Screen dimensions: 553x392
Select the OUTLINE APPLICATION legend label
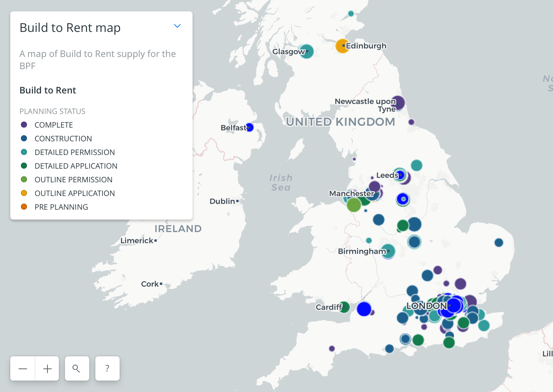pyautogui.click(x=74, y=193)
